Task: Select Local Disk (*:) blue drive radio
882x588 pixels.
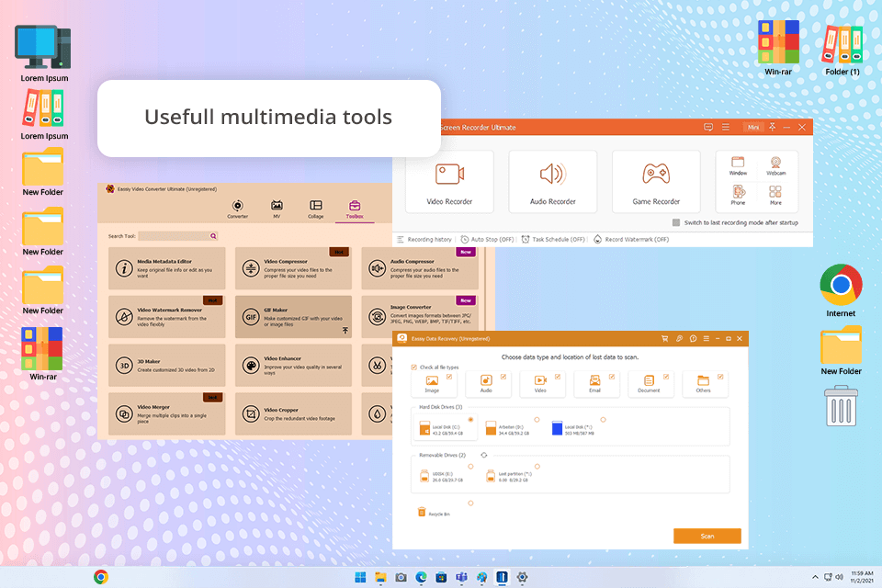Action: click(603, 420)
